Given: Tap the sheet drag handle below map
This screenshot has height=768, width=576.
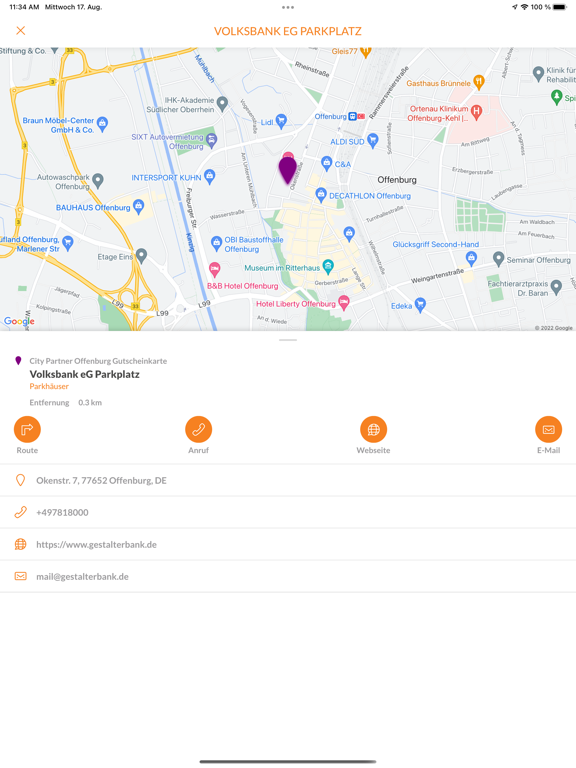Looking at the screenshot, I should pos(288,340).
